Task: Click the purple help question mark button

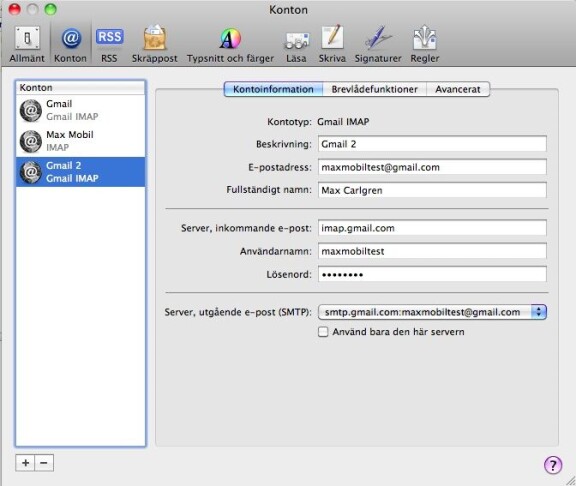Action: coord(553,465)
